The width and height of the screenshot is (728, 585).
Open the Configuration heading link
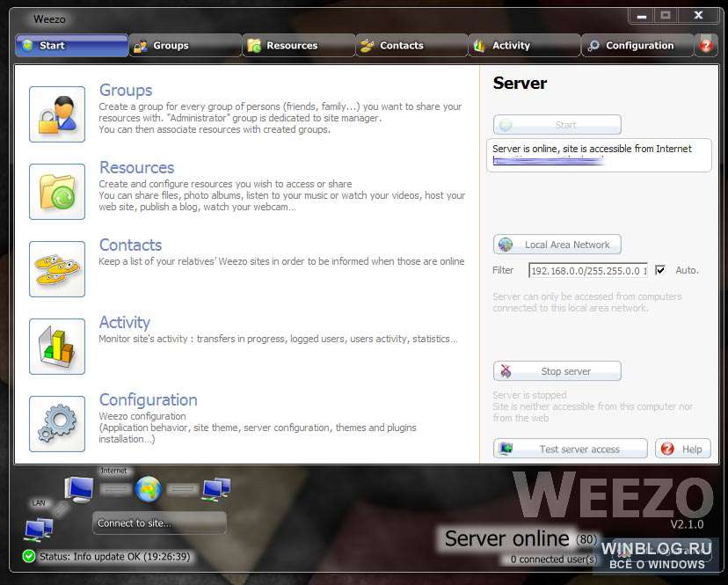click(x=149, y=399)
